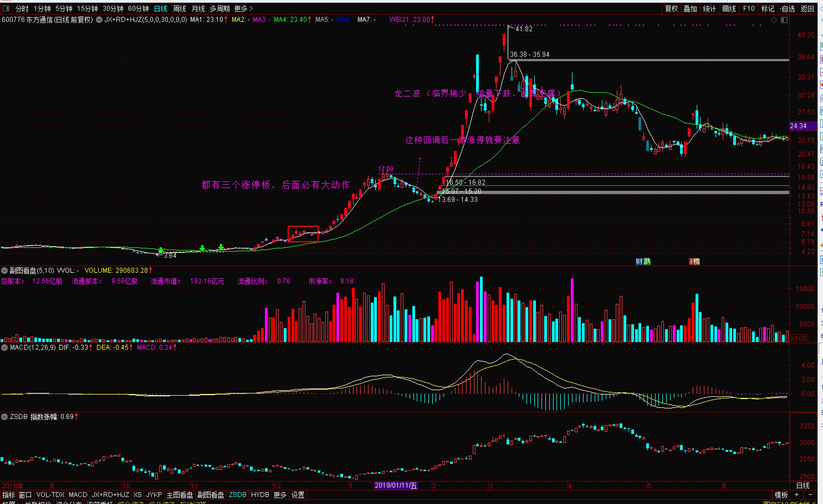823x504 pixels.
Task: Click the 2018年 timeline label
Action: [x=13, y=486]
